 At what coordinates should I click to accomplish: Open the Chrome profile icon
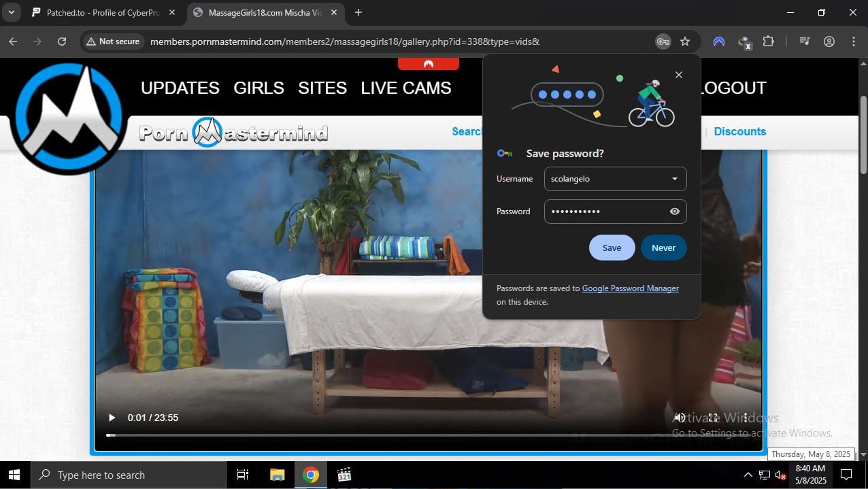tap(829, 41)
